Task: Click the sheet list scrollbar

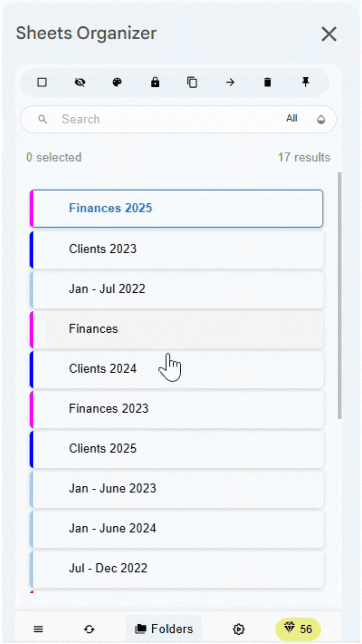Action: pyautogui.click(x=340, y=295)
